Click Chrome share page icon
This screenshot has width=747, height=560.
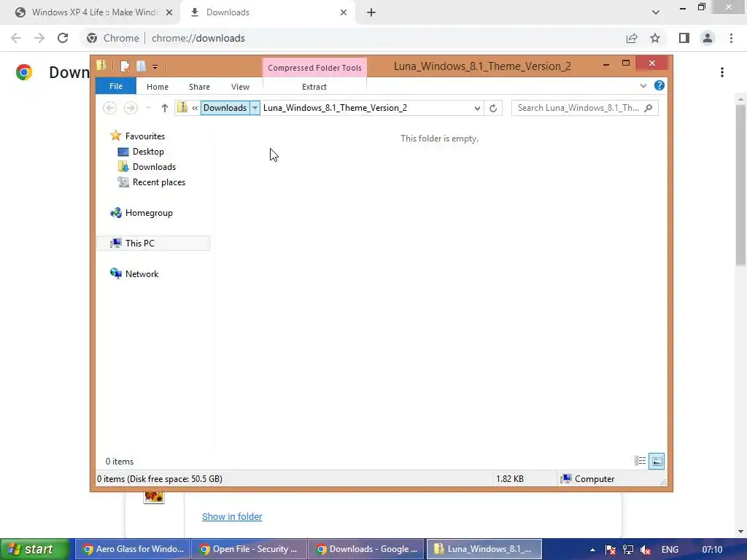tap(632, 38)
